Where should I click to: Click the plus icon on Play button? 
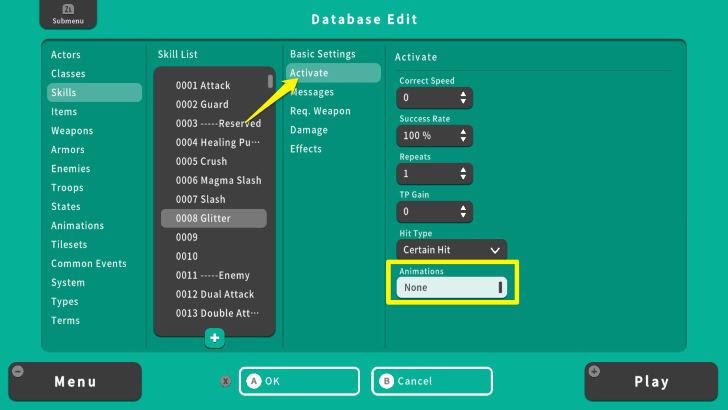[594, 371]
